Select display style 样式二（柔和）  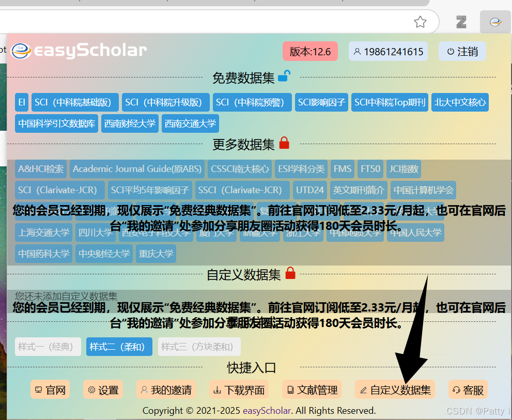pyautogui.click(x=119, y=347)
